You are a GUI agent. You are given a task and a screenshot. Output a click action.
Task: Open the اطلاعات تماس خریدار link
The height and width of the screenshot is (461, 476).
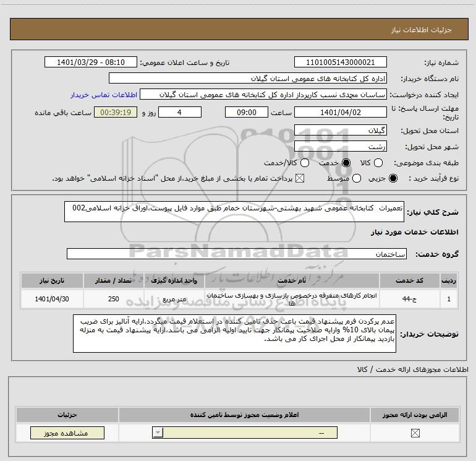(104, 95)
